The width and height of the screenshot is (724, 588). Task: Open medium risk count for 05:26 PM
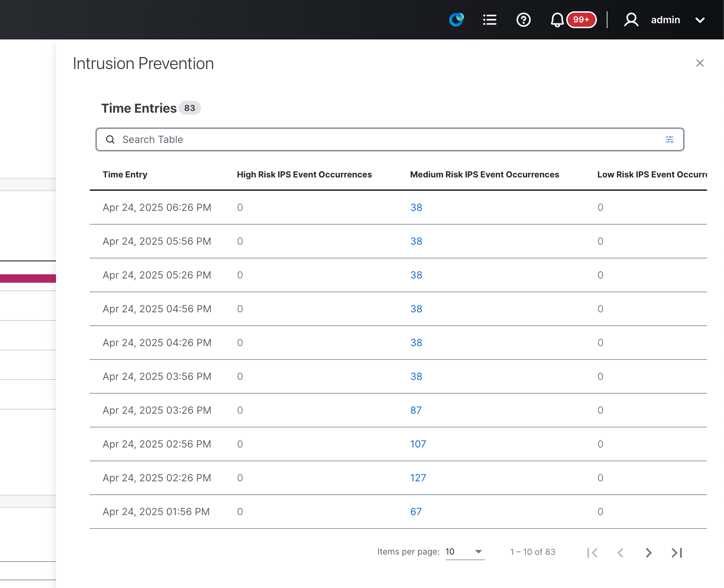pos(416,275)
